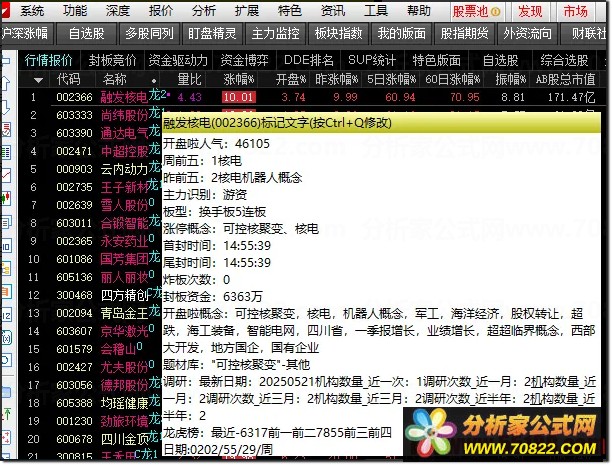Viewport: 613px width, 465px height.
Task: Click the red dotted-grid sidebar icon
Action: pos(6,437)
